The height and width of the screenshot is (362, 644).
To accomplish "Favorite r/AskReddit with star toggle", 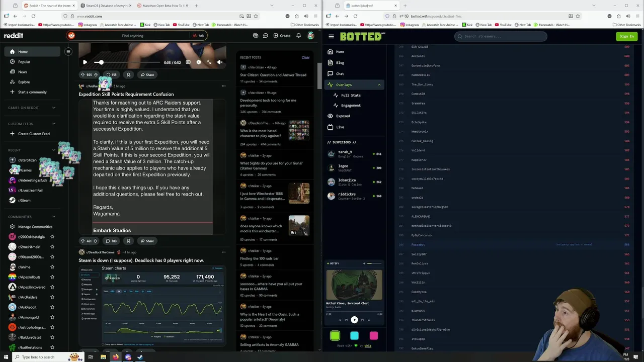I will click(52, 307).
